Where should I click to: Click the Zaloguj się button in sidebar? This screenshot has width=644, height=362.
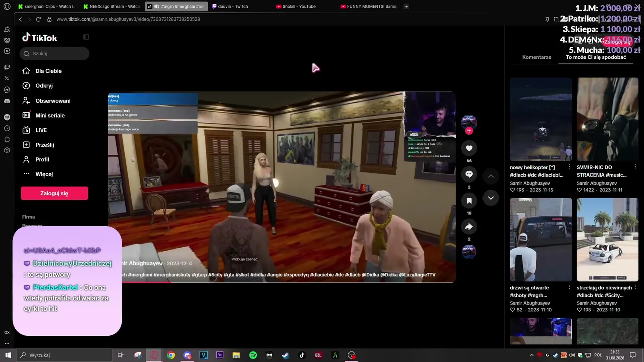tap(54, 193)
